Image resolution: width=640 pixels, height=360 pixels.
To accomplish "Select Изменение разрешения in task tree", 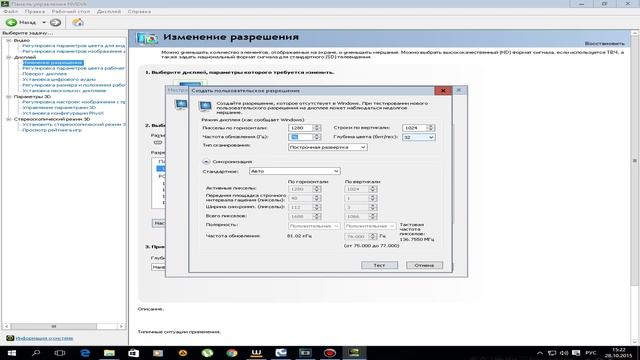I will tap(53, 63).
